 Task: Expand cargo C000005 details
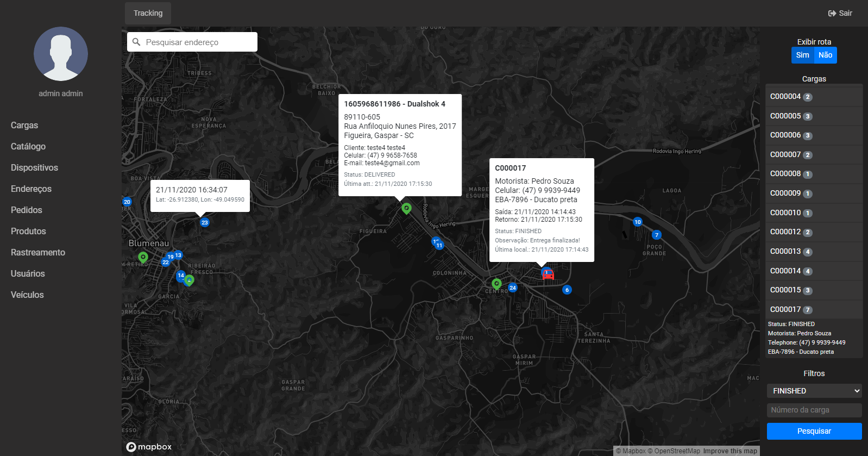coord(814,116)
